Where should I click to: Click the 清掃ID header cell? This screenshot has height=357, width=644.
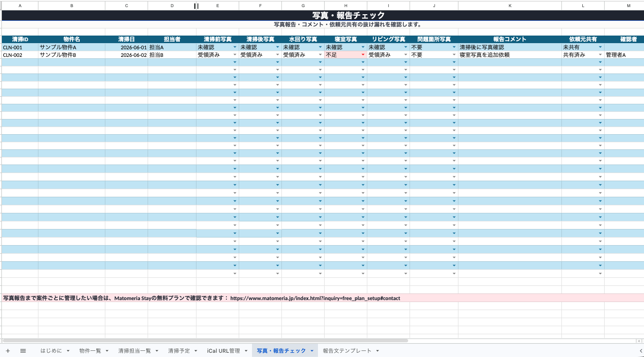[x=20, y=39]
